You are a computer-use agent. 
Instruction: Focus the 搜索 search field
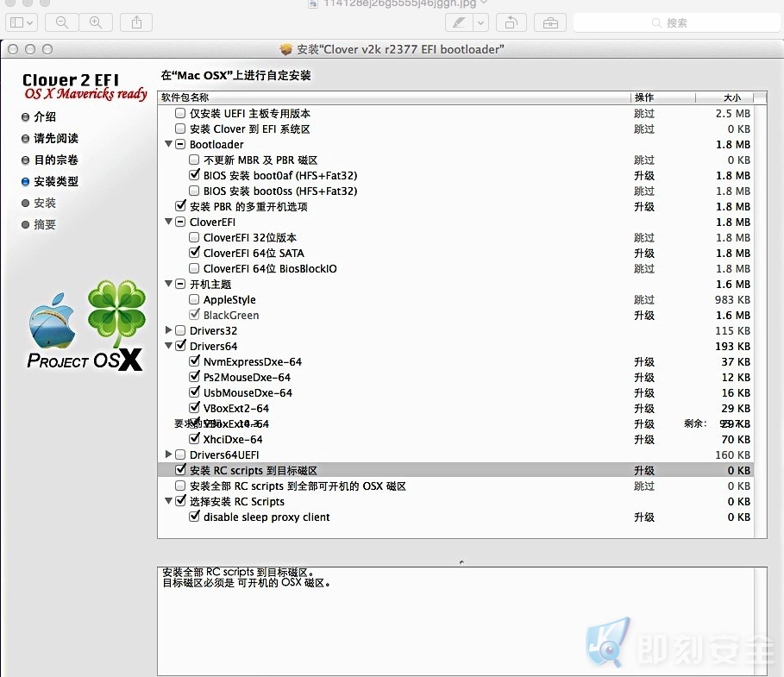coord(676,22)
